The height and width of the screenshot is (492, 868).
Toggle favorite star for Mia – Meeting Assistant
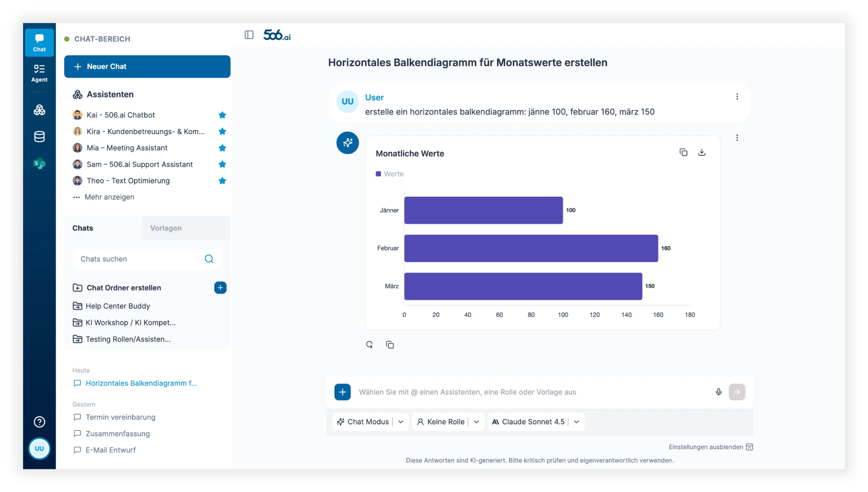pos(222,148)
